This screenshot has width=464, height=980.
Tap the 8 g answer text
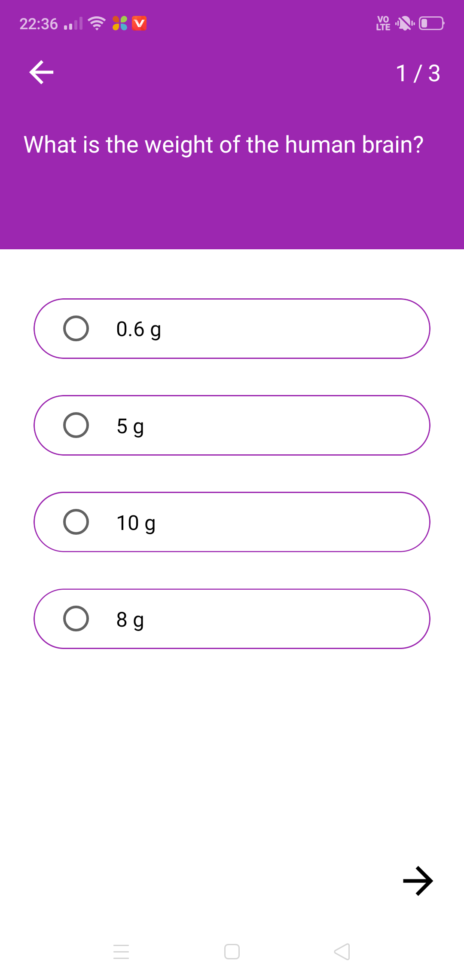coord(130,620)
